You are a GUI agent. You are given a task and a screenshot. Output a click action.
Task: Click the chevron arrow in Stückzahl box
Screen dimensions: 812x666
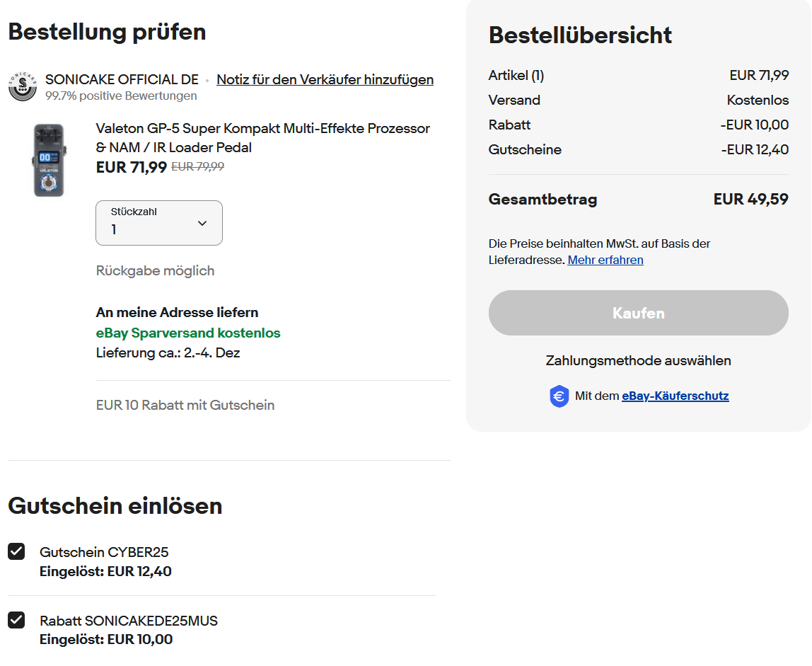202,223
